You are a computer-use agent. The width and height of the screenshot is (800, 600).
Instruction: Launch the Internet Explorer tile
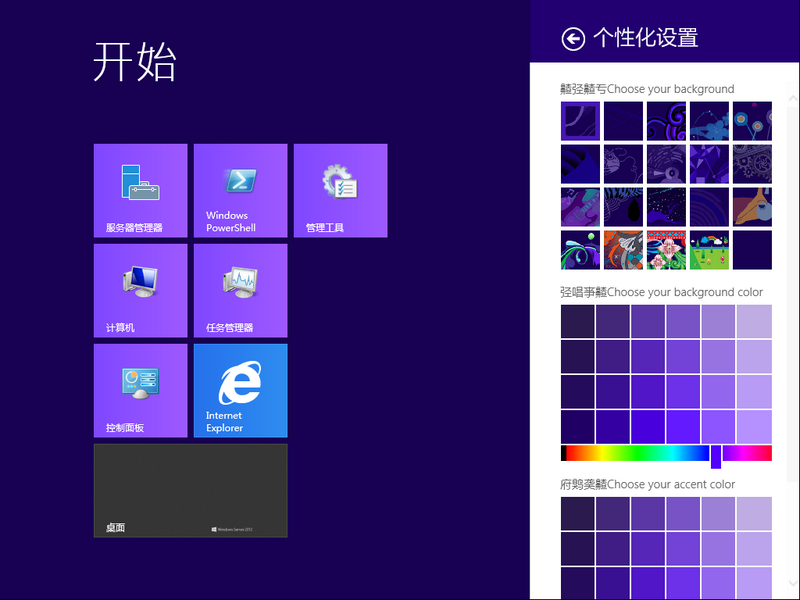tap(240, 390)
